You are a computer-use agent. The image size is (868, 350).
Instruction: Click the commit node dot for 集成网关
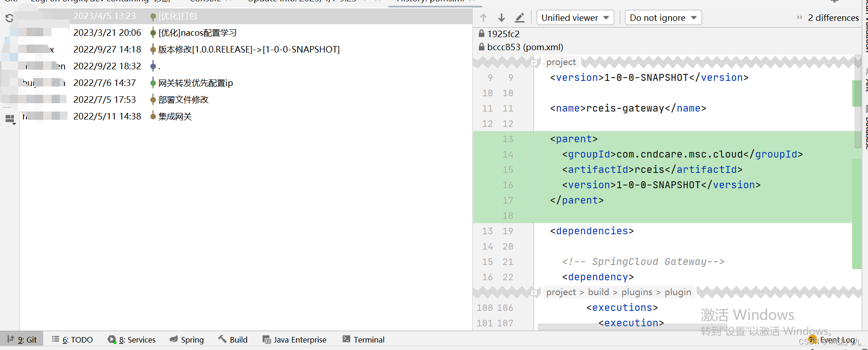153,116
